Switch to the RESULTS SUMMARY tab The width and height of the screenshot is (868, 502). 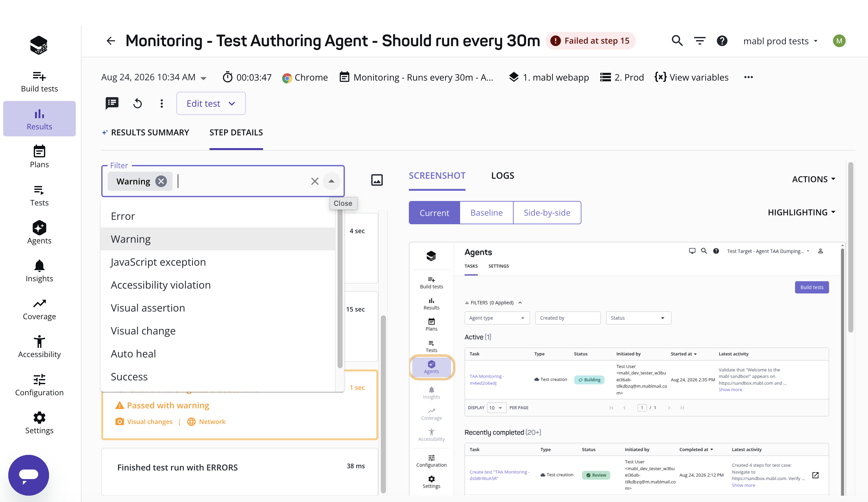[x=145, y=132]
